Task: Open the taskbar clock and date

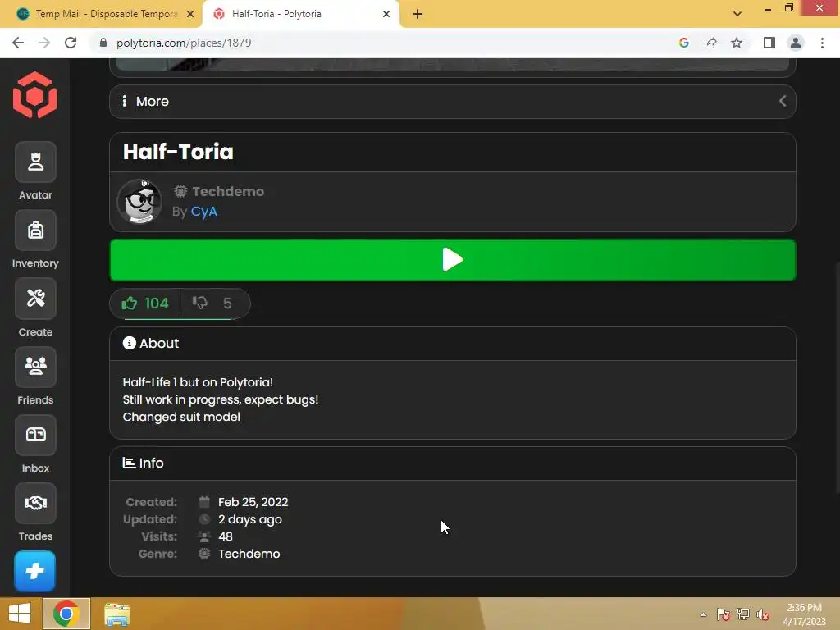Action: (804, 614)
